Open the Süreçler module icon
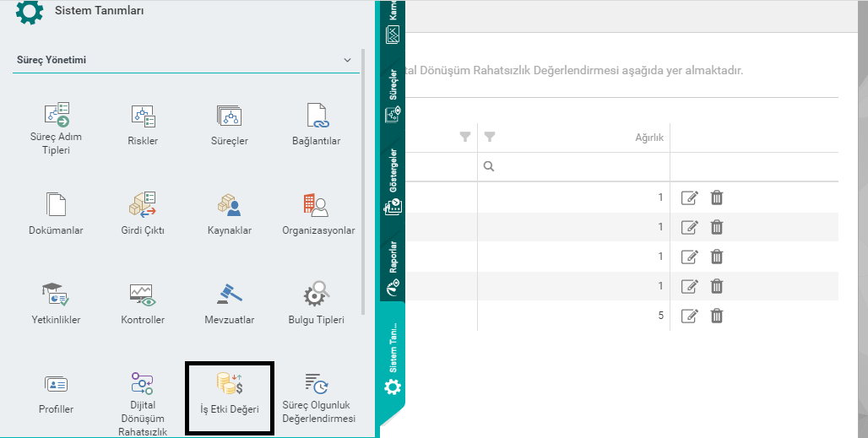Screen dimensions: 868x438 pos(228,116)
